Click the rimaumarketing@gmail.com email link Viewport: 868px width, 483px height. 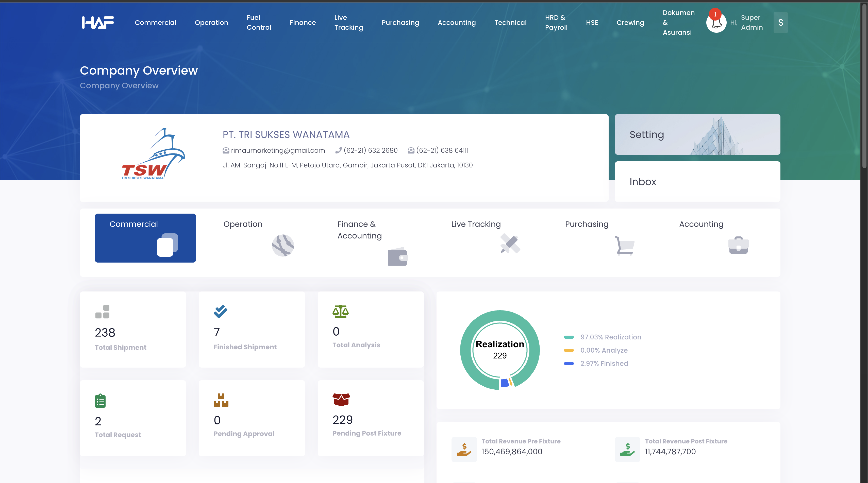278,151
